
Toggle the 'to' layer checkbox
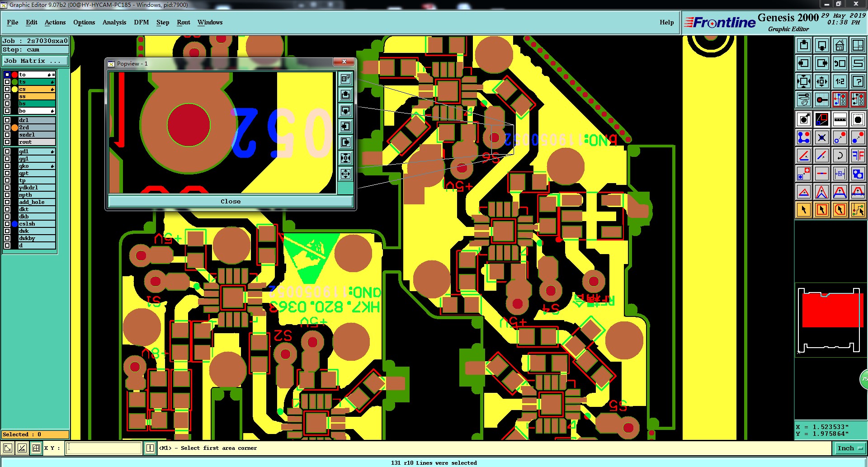pyautogui.click(x=7, y=75)
